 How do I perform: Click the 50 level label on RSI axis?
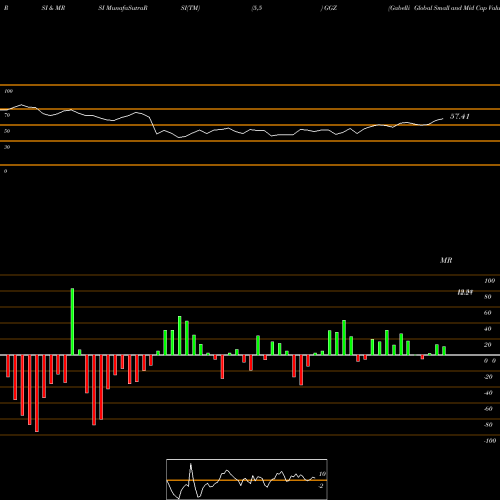[x=7, y=131]
